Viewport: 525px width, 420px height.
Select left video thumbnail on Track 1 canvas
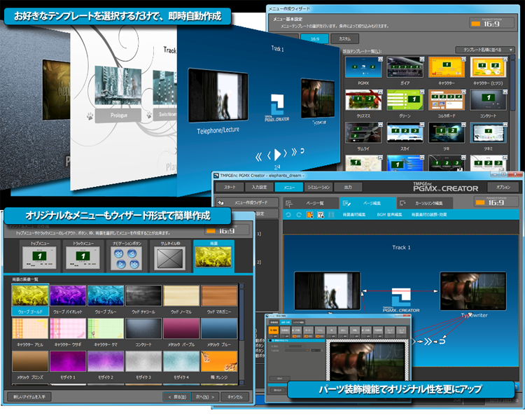(327, 290)
